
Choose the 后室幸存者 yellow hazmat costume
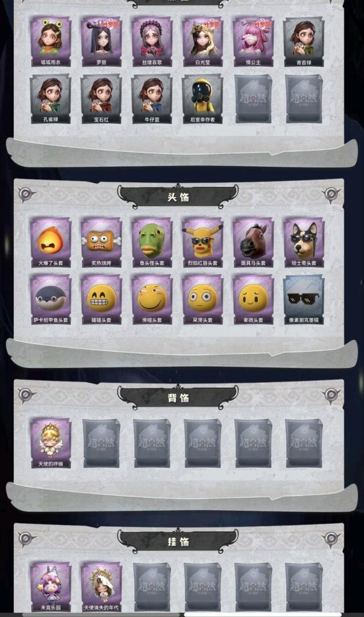click(x=203, y=99)
